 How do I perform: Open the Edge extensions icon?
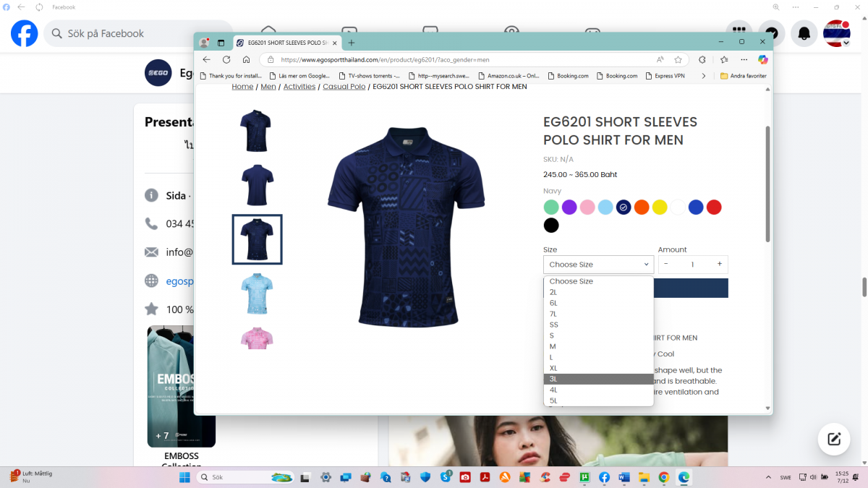[702, 60]
